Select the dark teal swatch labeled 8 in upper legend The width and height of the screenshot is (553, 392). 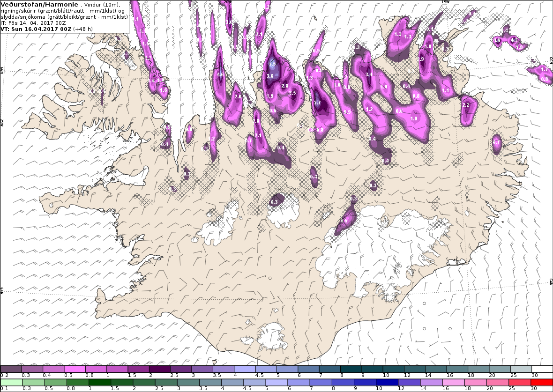[x=351, y=370]
